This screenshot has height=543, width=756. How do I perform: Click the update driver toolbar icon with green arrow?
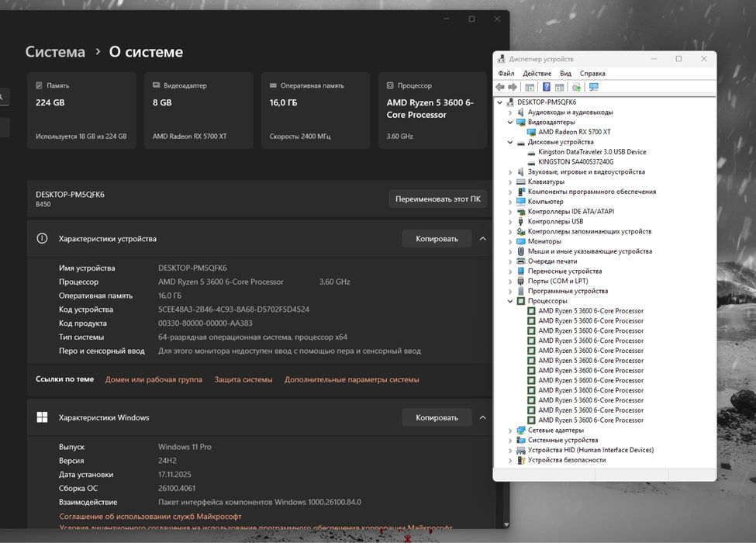[x=576, y=88]
